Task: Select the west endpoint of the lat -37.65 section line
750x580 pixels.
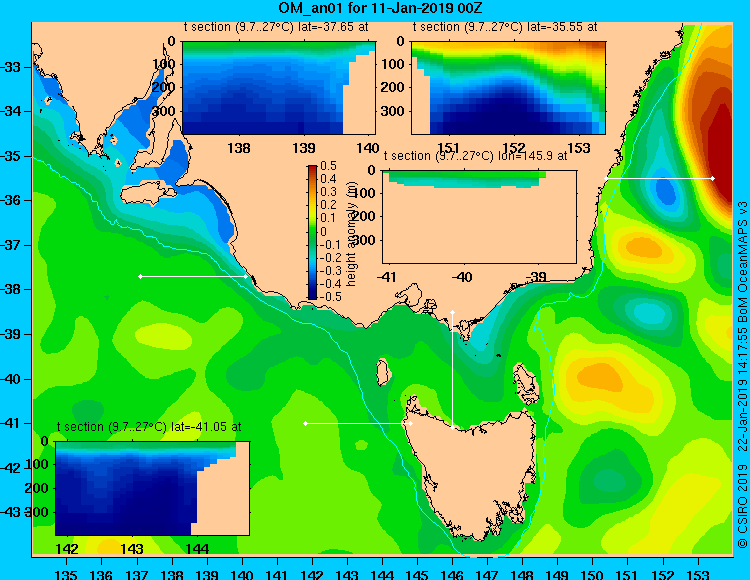Action: 140,276
